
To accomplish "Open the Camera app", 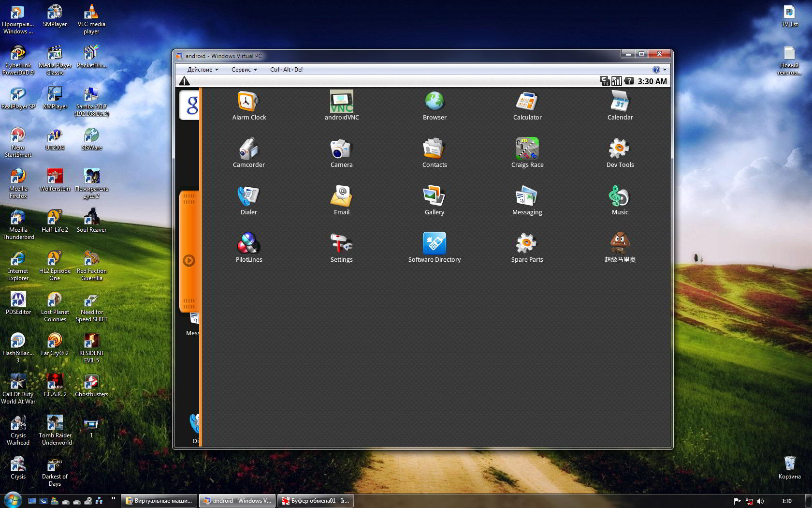I will click(x=342, y=153).
